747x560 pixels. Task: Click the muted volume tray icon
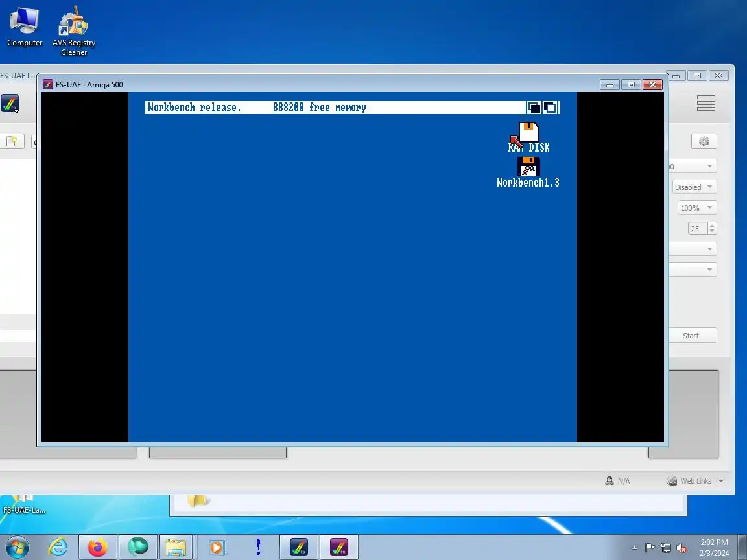click(x=682, y=548)
